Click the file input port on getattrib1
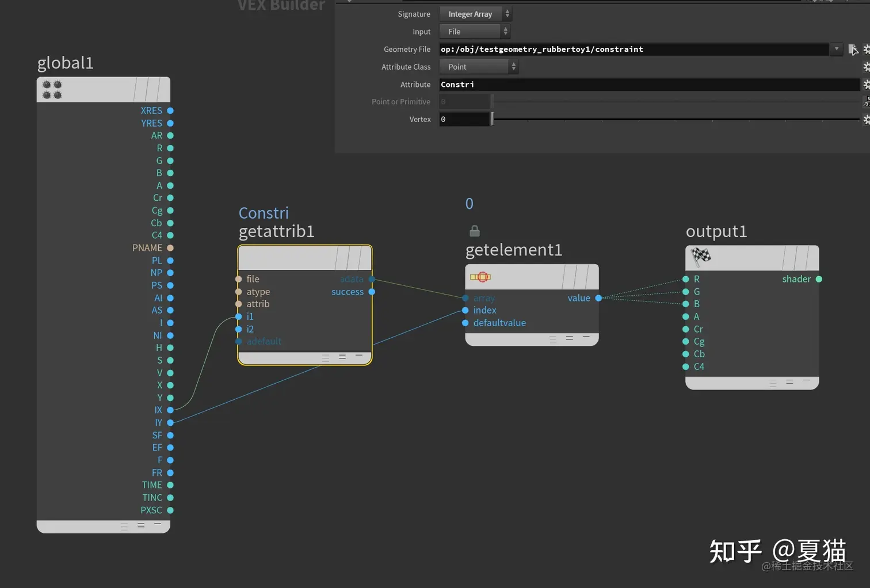The image size is (870, 588). 238,279
